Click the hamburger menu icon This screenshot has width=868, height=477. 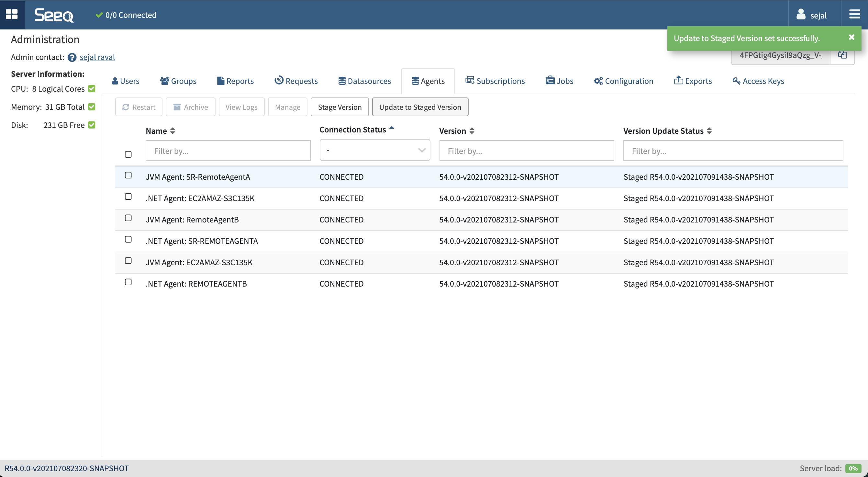tap(854, 15)
